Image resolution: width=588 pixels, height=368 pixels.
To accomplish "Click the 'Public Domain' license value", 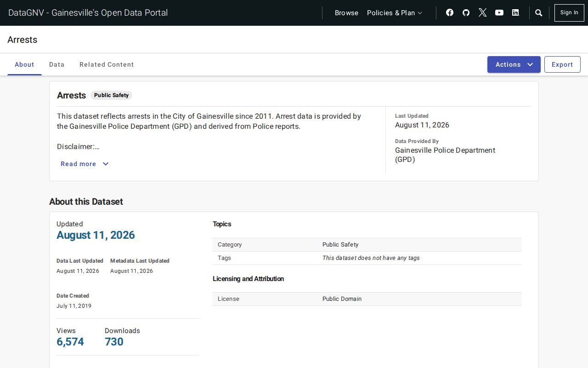I will [342, 299].
